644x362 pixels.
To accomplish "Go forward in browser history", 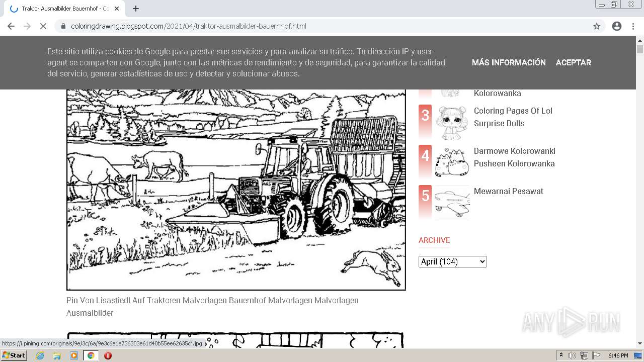I will click(27, 26).
